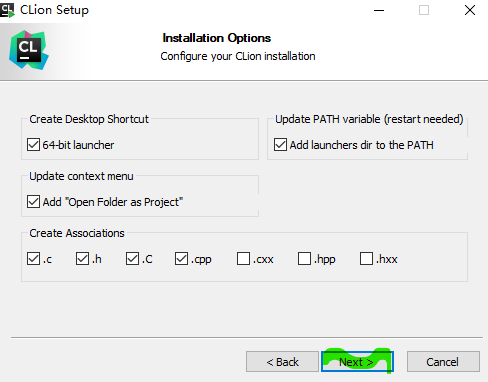
Task: Cancel the CLion setup
Action: 443,362
